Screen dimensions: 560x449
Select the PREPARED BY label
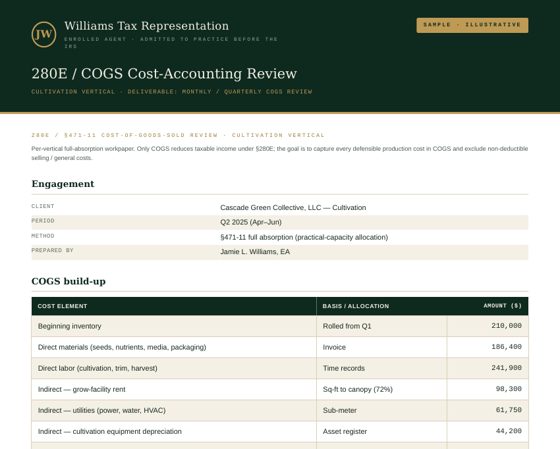[52, 250]
